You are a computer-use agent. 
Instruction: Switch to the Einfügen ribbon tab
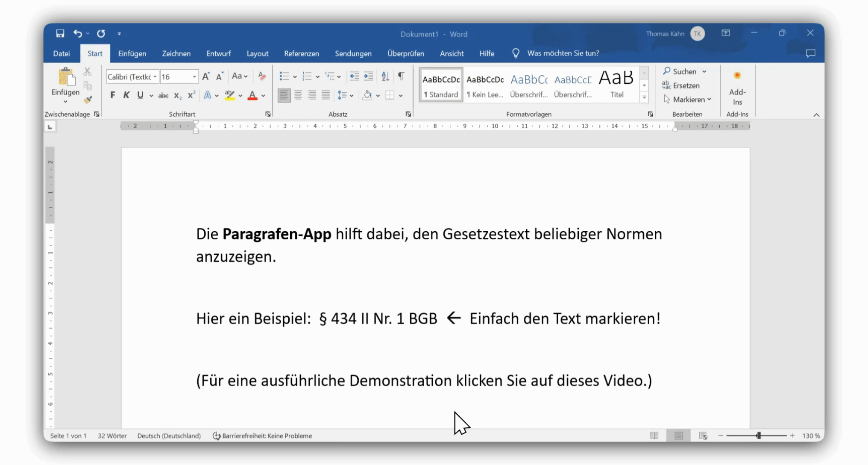pyautogui.click(x=132, y=53)
